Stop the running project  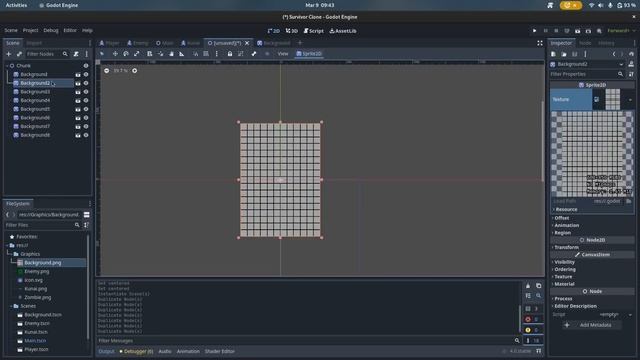tap(556, 31)
